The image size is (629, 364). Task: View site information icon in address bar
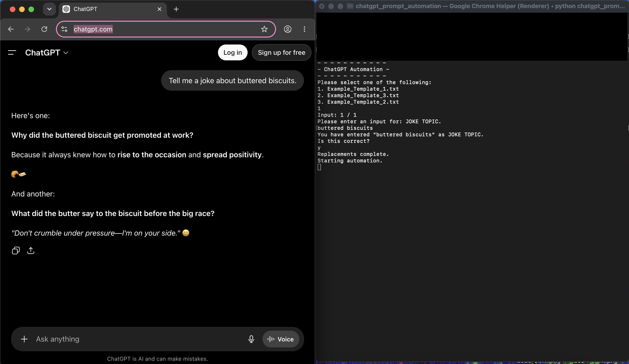[64, 29]
